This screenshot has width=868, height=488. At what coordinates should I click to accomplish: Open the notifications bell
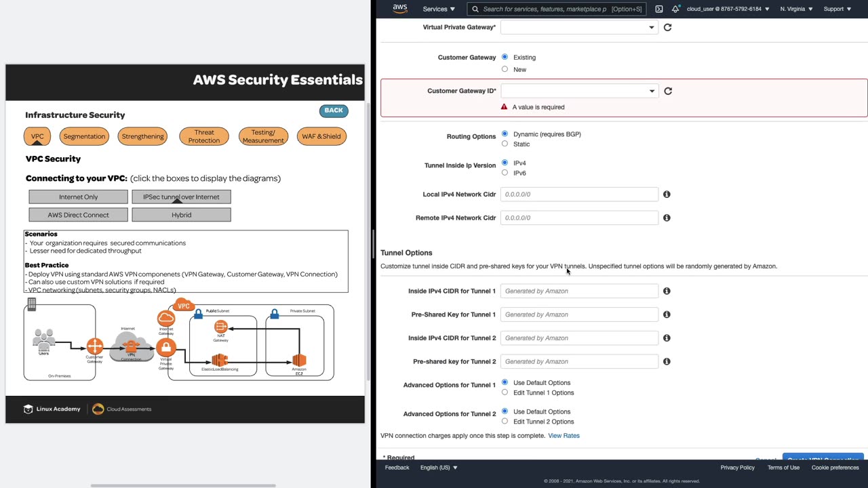pyautogui.click(x=675, y=9)
